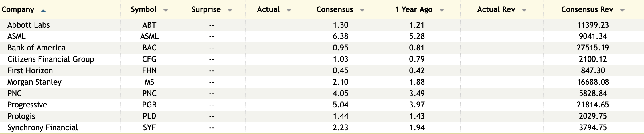Click the PNC consensus value 4.05
Viewport: 644px width, 134px height.
click(x=340, y=94)
